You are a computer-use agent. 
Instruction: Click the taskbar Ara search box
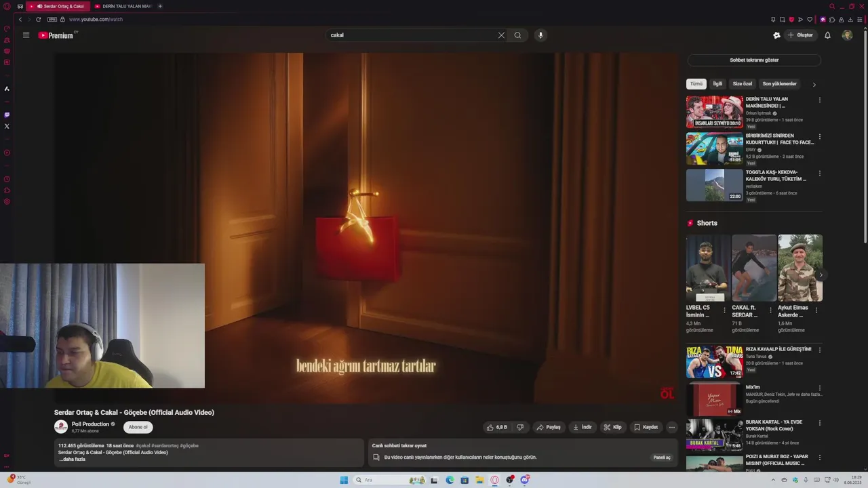390,480
